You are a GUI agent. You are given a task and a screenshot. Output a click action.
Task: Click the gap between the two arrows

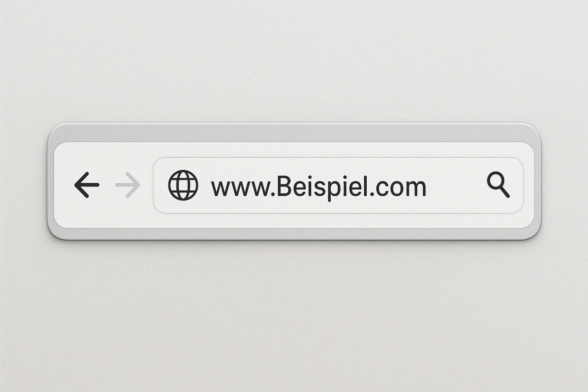pyautogui.click(x=107, y=185)
